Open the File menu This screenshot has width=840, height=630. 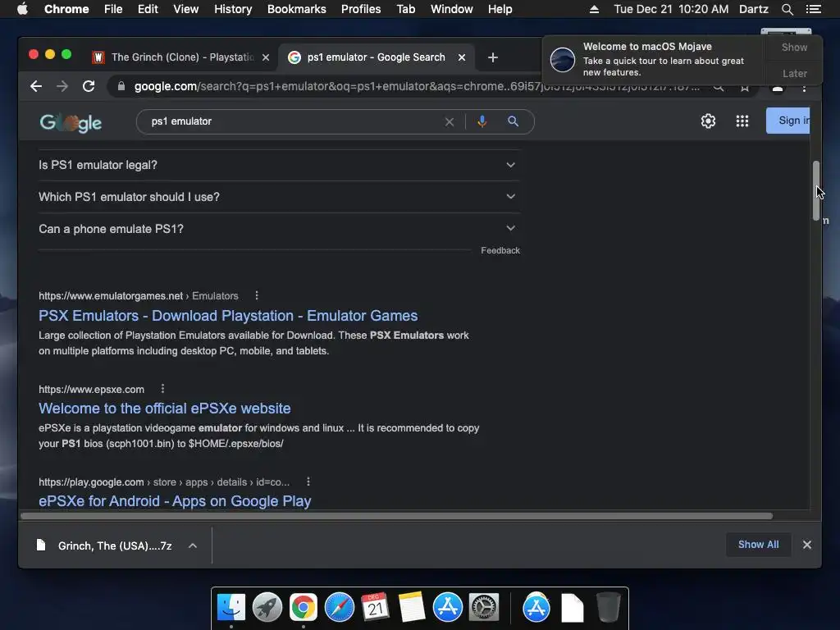113,9
